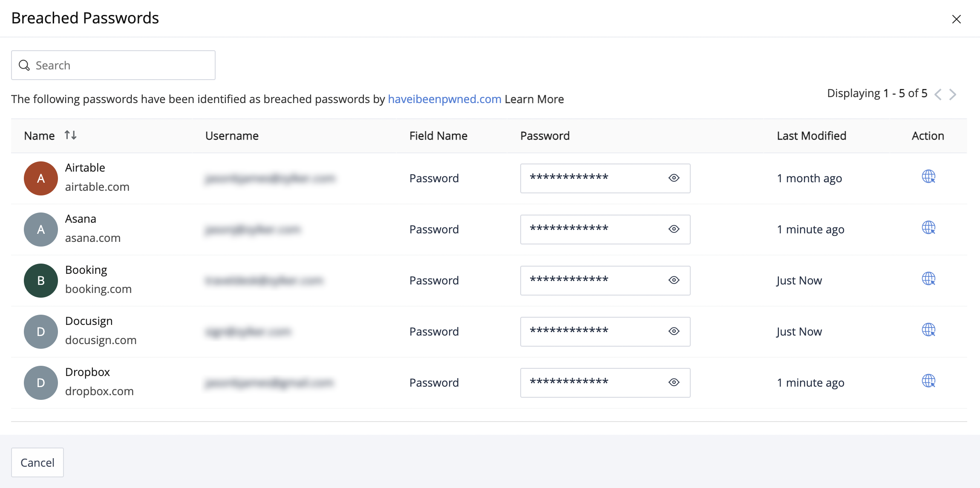Click the search magnifier icon
The image size is (980, 488).
[24, 65]
